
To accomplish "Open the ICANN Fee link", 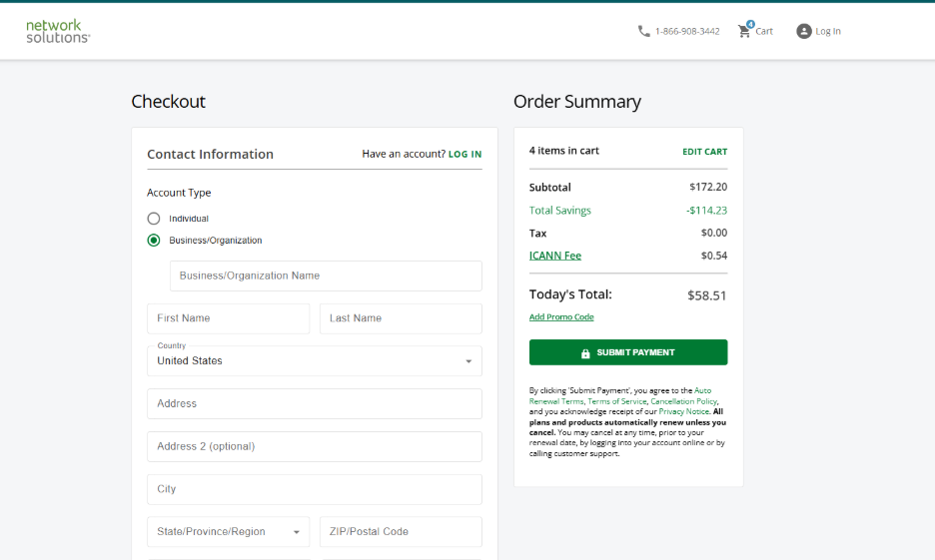I will [x=555, y=256].
